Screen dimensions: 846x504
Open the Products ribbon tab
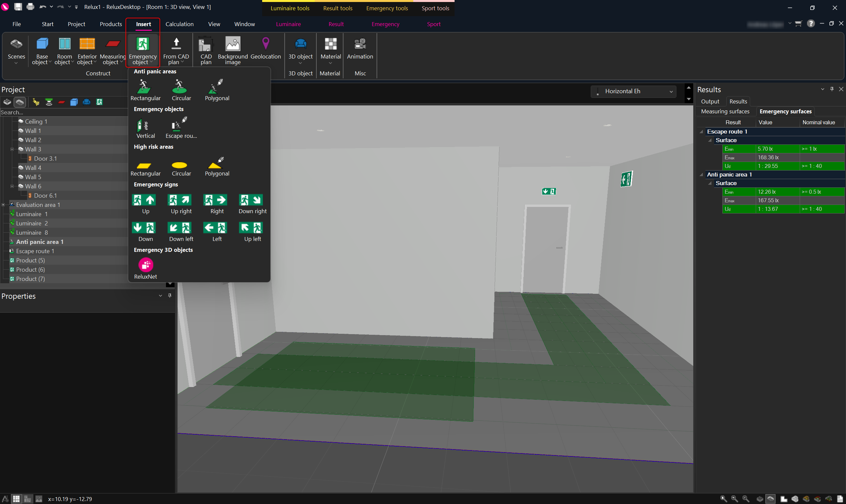point(111,24)
